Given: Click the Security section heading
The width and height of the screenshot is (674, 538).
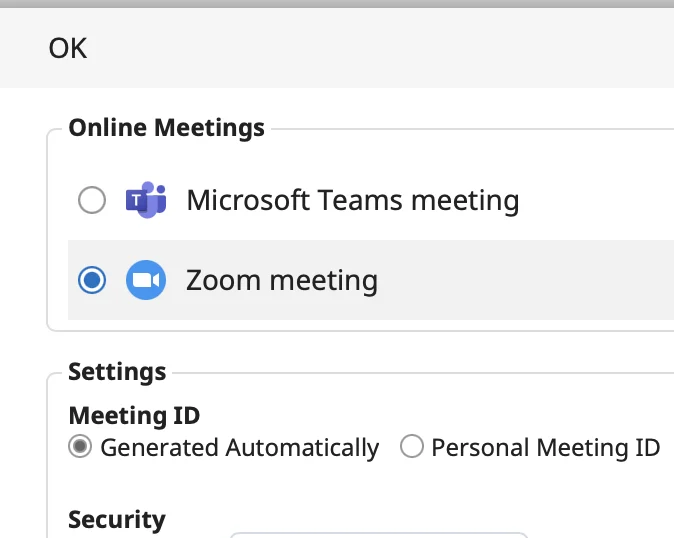Looking at the screenshot, I should pyautogui.click(x=116, y=520).
